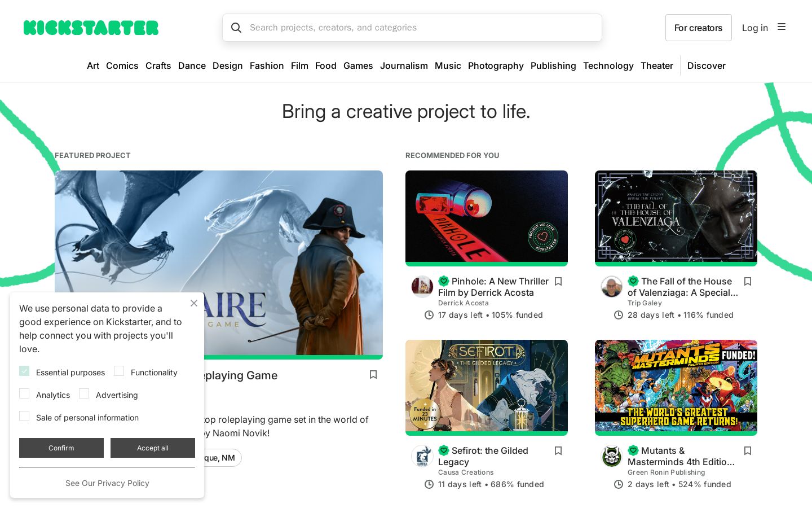Click the Sefirot green verified badge
812x508 pixels.
click(x=444, y=450)
